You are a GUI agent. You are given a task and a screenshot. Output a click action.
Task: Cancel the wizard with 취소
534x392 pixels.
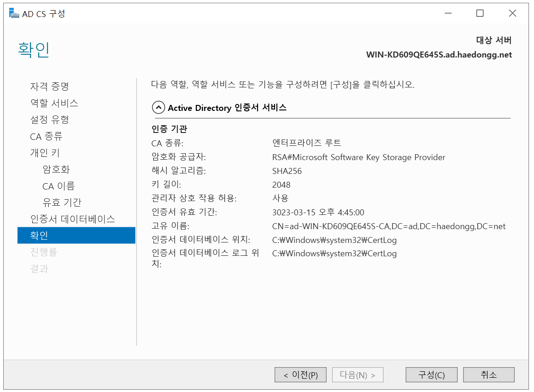click(x=489, y=375)
